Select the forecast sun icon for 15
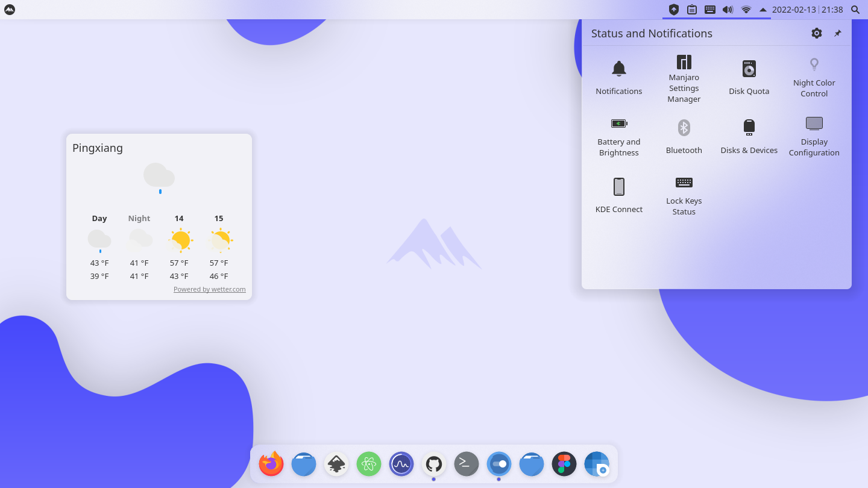The image size is (868, 488). (219, 240)
